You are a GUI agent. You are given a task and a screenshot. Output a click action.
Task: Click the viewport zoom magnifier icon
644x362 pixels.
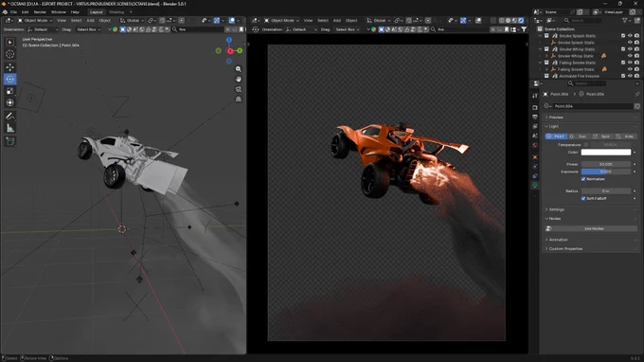point(239,69)
